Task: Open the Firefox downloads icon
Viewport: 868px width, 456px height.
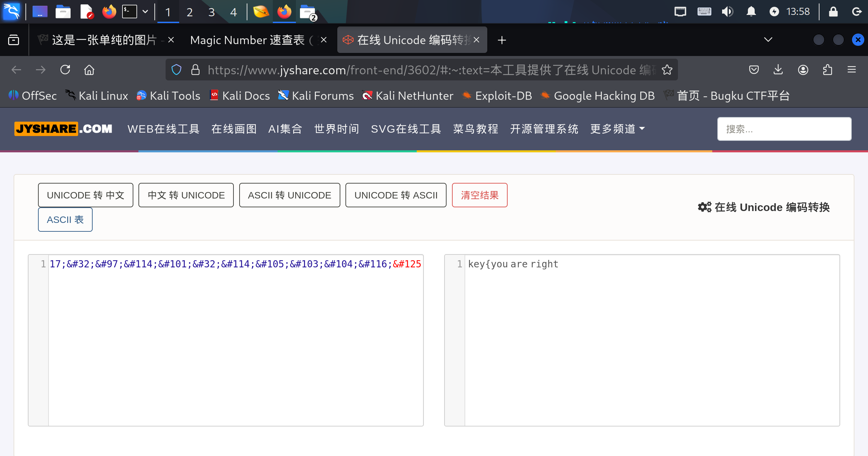Action: pos(778,70)
